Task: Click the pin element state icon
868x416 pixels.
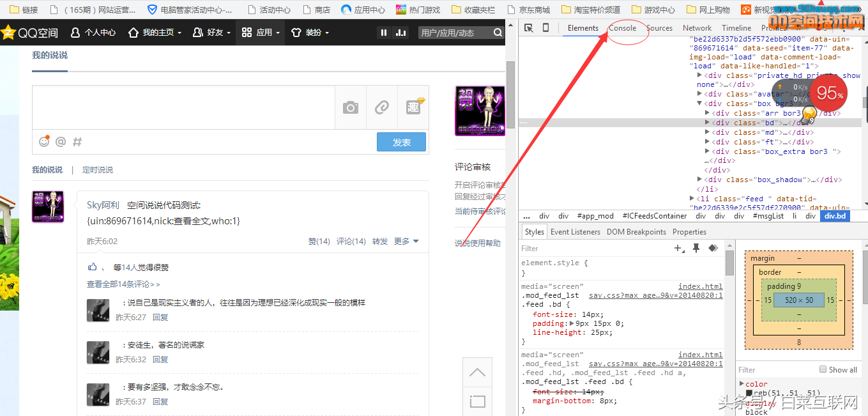Action: pos(697,248)
